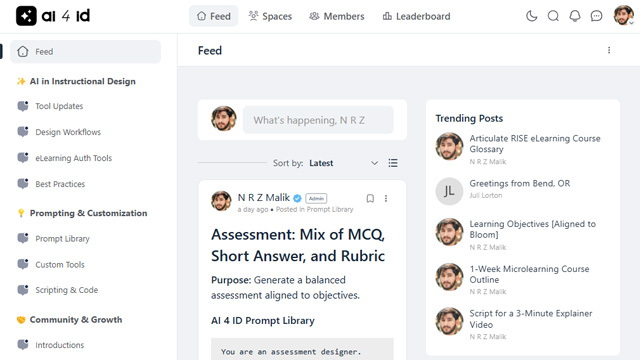640x360 pixels.
Task: Collapse Prompting & Customization section
Action: point(88,213)
